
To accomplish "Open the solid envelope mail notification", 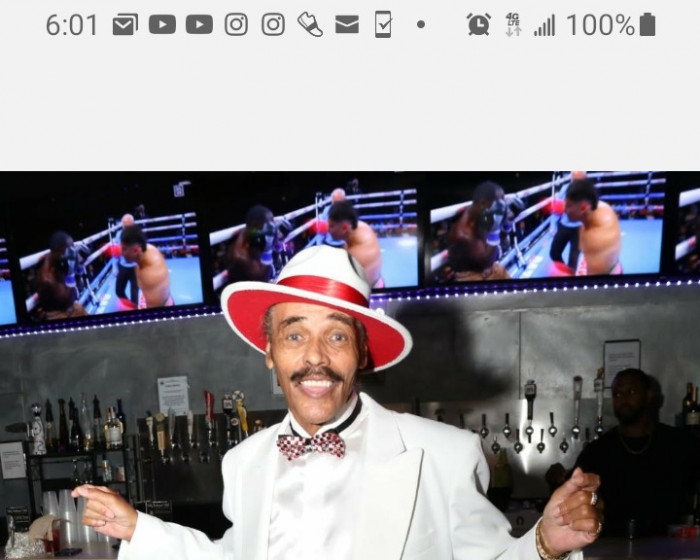I will point(347,25).
